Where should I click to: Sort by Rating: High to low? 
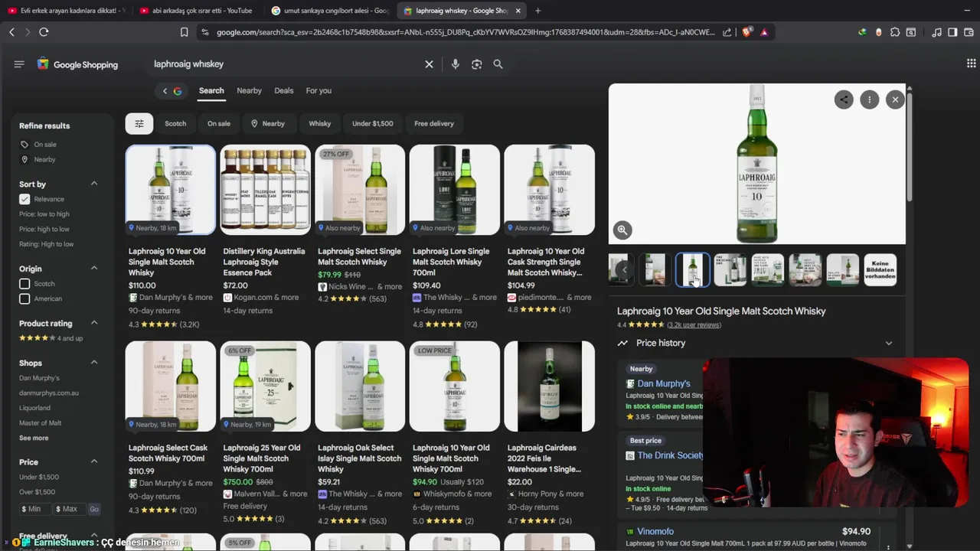coord(47,244)
